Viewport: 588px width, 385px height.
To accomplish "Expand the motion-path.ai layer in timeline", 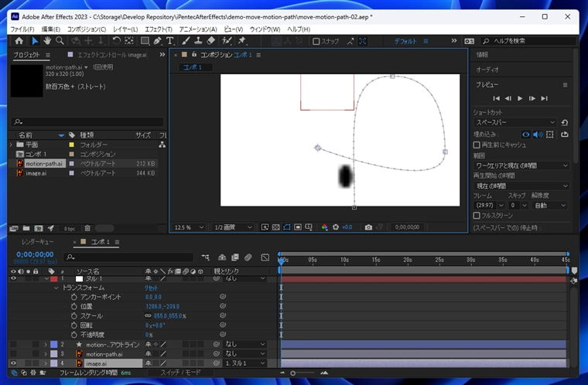I will 46,353.
